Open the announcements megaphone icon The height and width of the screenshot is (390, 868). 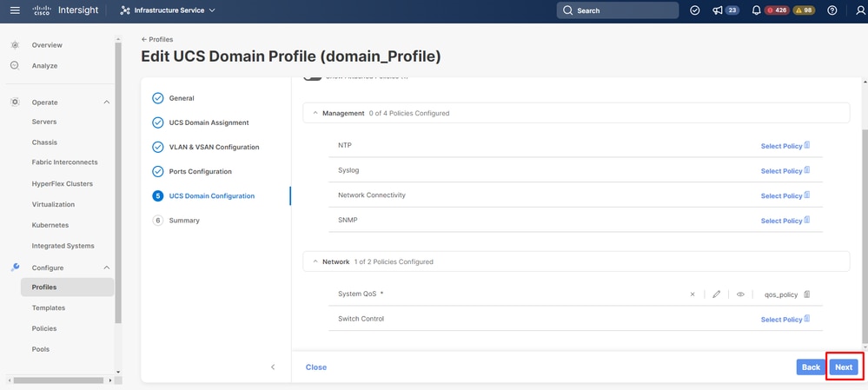pos(718,10)
